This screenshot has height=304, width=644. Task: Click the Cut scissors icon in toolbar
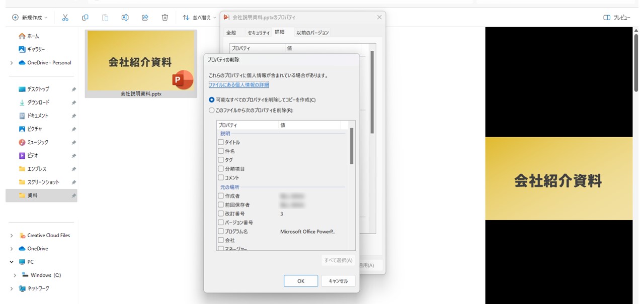click(x=65, y=18)
